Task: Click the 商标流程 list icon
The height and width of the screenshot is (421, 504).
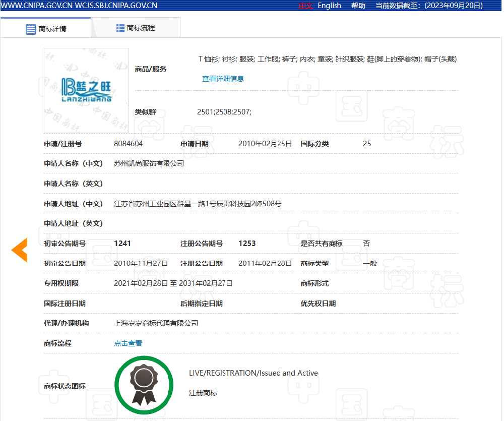Action: [120, 28]
